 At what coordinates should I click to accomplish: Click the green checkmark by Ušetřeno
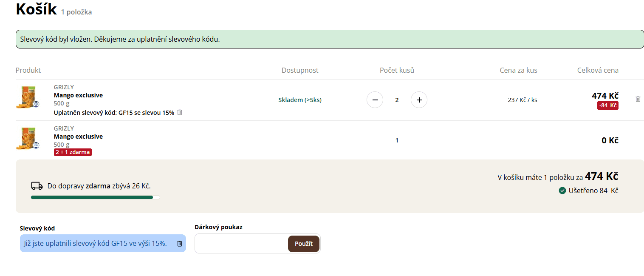[562, 191]
